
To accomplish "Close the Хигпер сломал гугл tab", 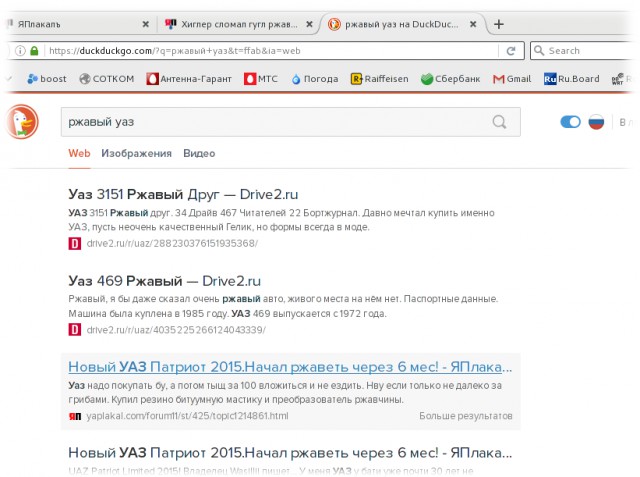I will click(309, 24).
